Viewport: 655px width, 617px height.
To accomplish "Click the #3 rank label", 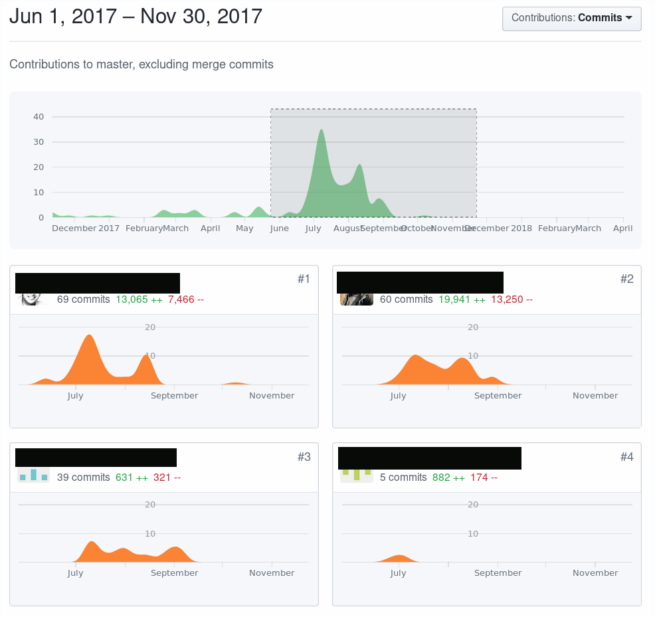I will coord(303,457).
